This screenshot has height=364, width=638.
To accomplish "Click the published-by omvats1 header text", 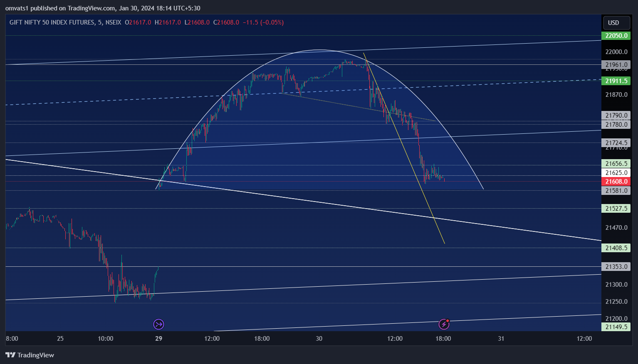I will (x=103, y=8).
